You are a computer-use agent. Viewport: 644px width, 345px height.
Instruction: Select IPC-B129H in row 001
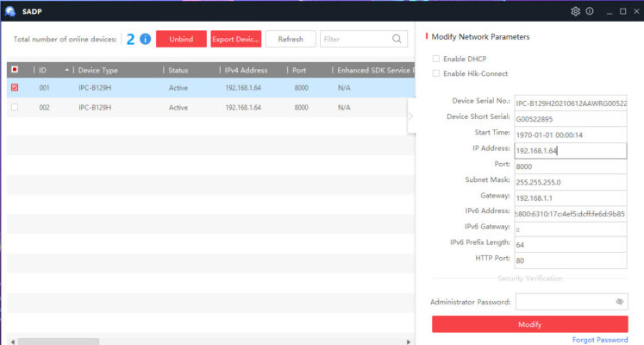tap(95, 88)
